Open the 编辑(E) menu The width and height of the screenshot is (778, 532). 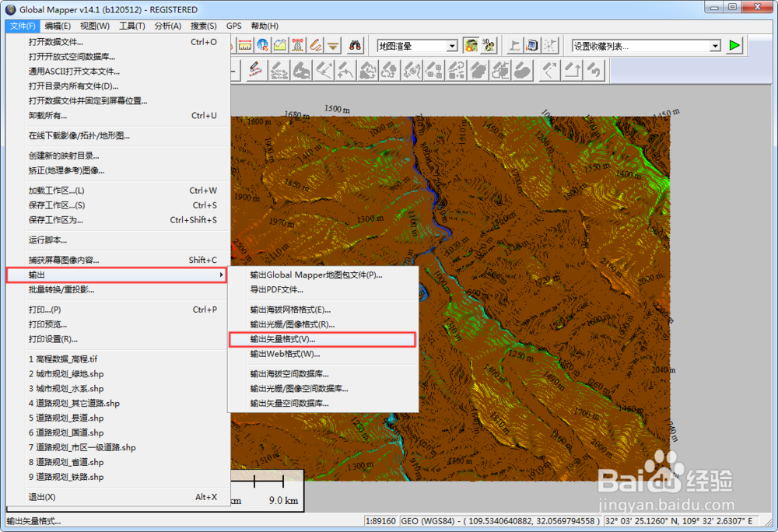click(58, 26)
